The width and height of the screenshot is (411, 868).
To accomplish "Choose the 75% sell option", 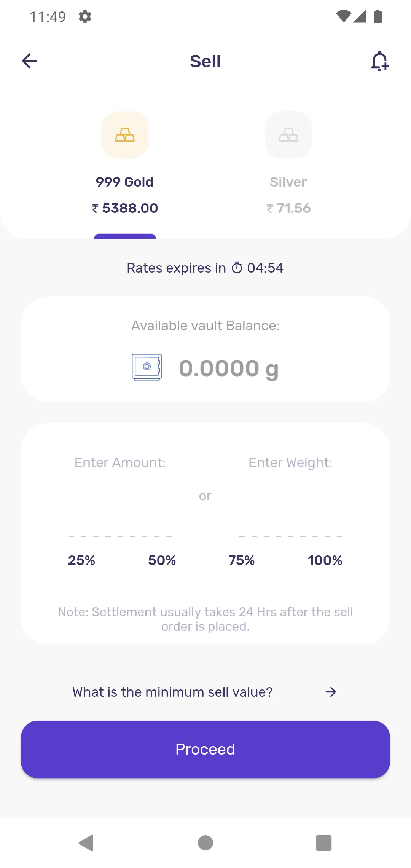I will (x=242, y=560).
